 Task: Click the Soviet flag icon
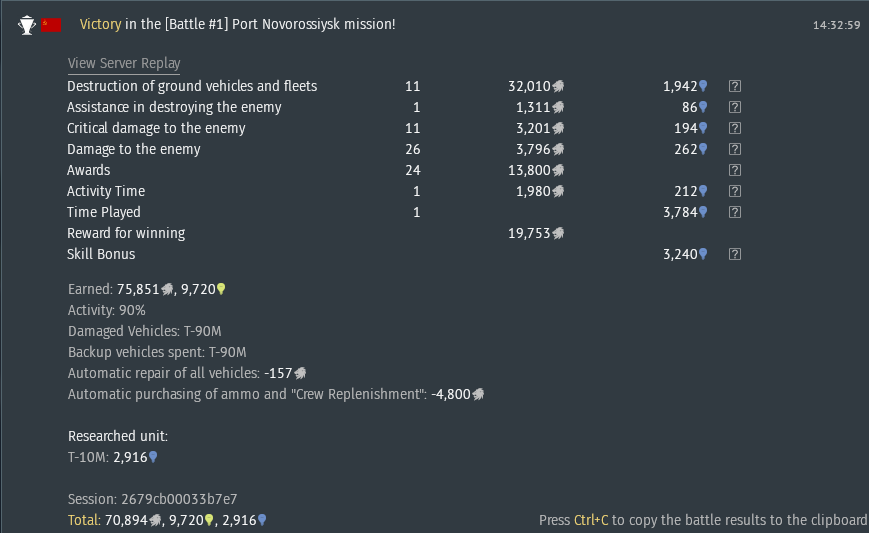51,25
